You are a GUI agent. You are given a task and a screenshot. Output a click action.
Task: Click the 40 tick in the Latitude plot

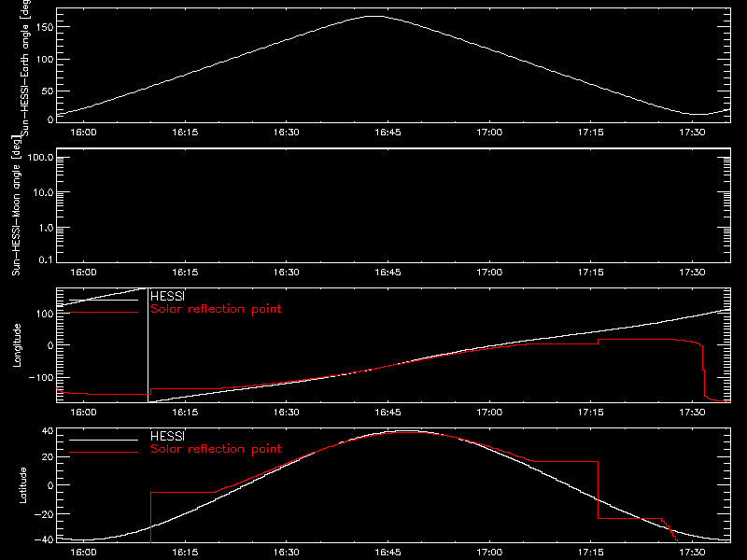pos(48,431)
